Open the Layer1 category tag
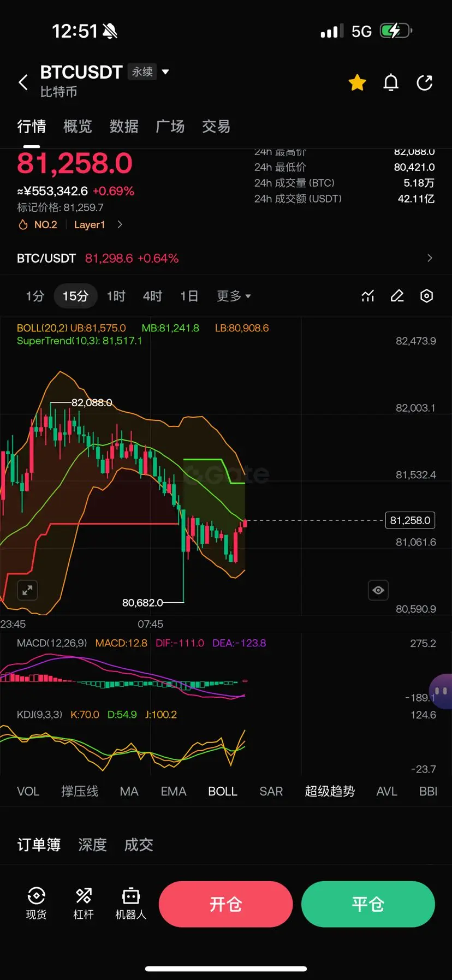The image size is (452, 980). coord(90,224)
